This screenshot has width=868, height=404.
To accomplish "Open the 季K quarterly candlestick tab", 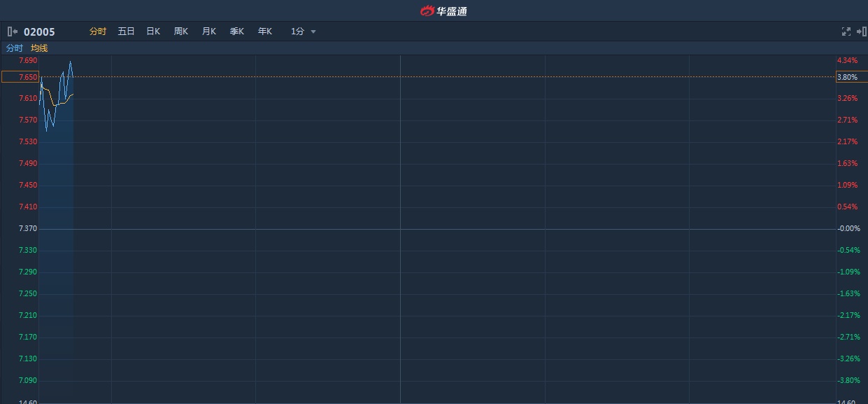I will pos(237,32).
